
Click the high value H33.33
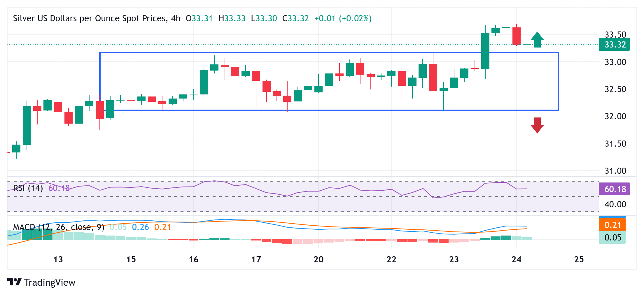pyautogui.click(x=232, y=18)
